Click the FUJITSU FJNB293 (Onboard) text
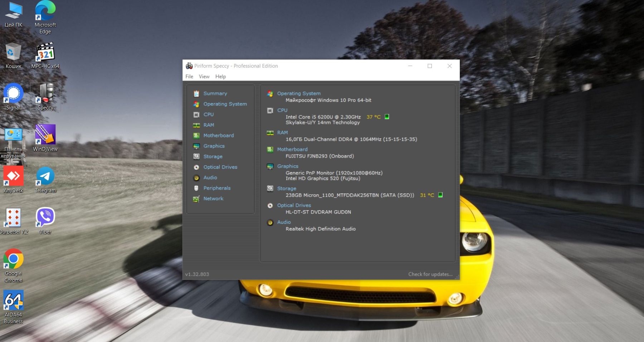The height and width of the screenshot is (342, 644). click(320, 156)
